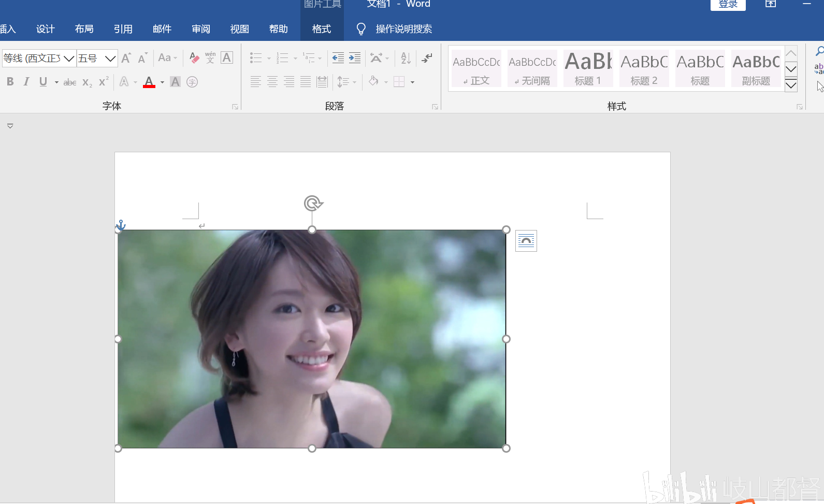
Task: Align text left
Action: 256,81
